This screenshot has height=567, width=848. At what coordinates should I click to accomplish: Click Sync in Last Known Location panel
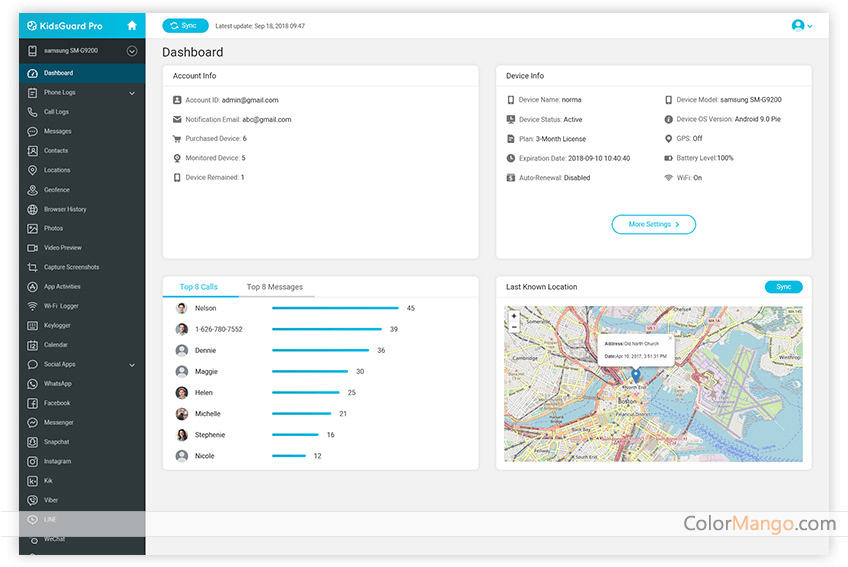784,287
